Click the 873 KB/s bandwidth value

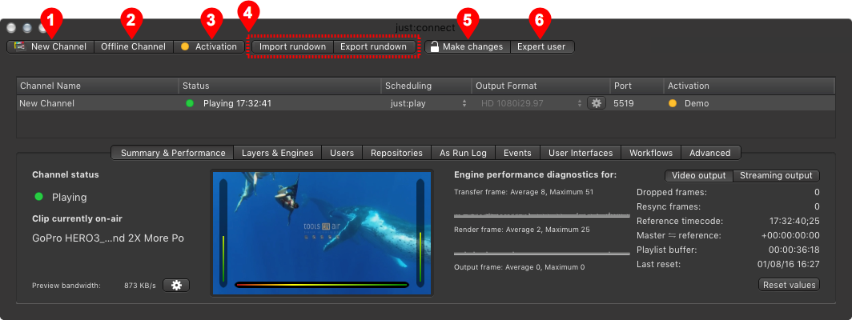pyautogui.click(x=140, y=286)
